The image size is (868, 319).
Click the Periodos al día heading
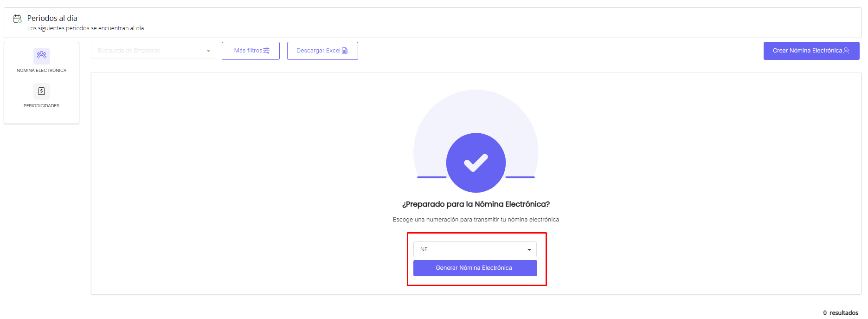(x=52, y=18)
